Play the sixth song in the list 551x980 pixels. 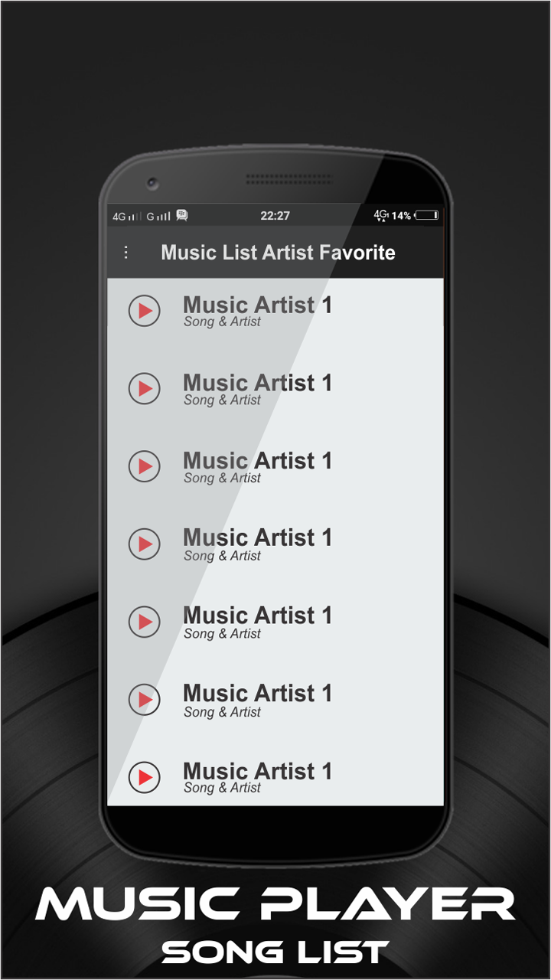[144, 700]
